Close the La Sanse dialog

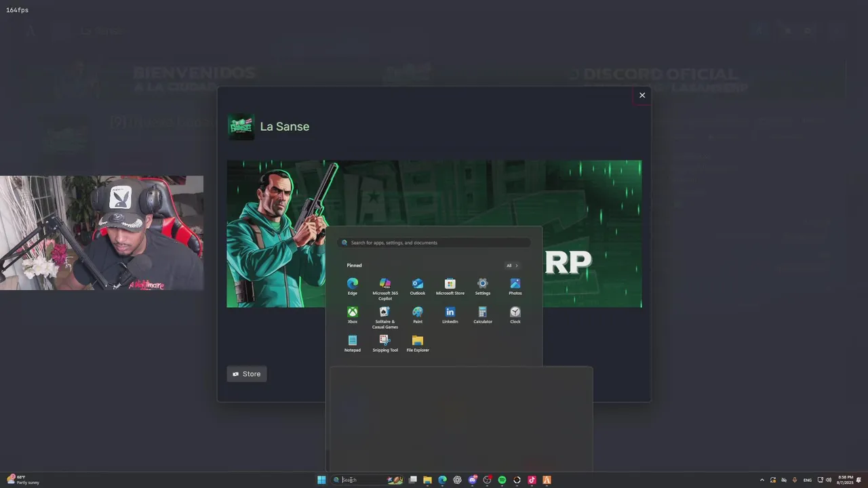[642, 95]
